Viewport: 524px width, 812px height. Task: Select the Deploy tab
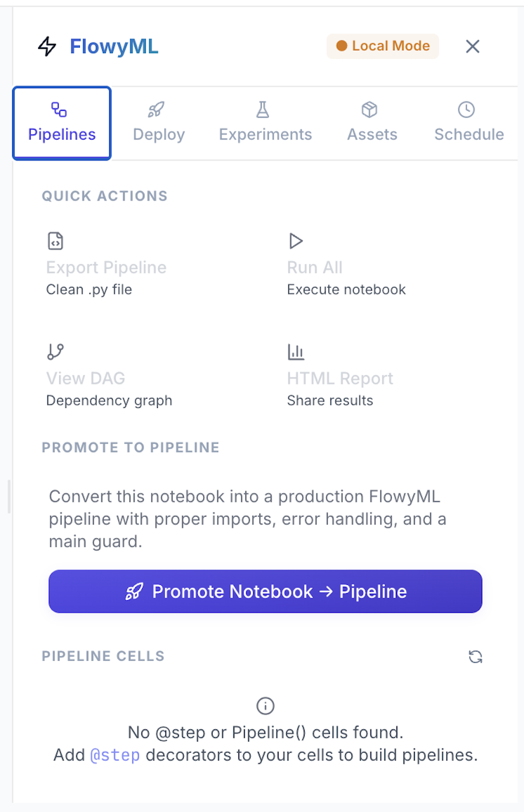[157, 122]
